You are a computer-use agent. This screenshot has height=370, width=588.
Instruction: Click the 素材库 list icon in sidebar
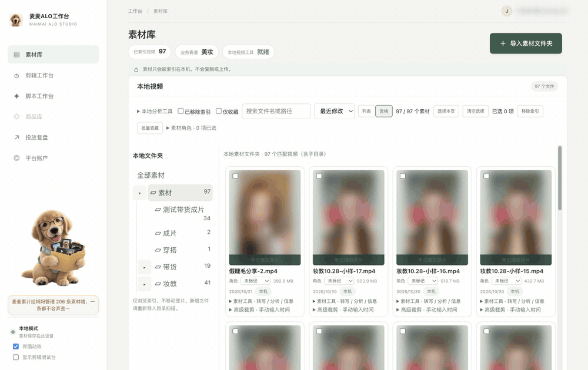tap(16, 54)
